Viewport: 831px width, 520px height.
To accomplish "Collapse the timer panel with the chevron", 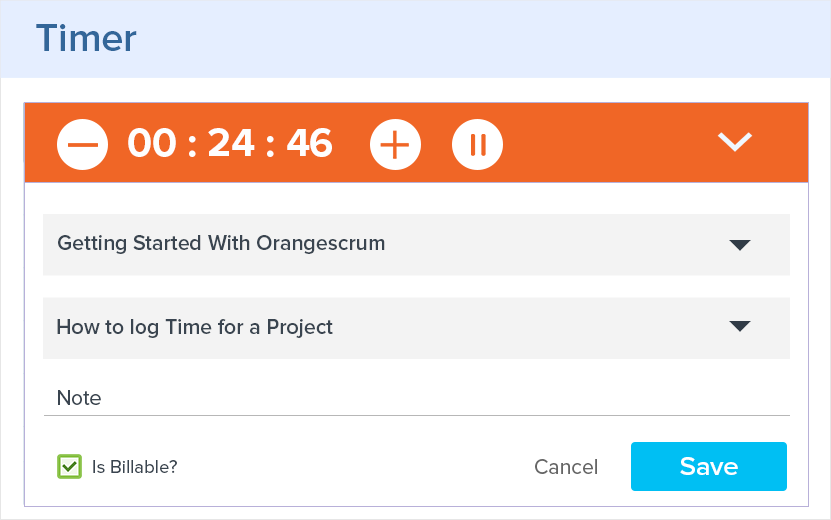I will point(735,143).
